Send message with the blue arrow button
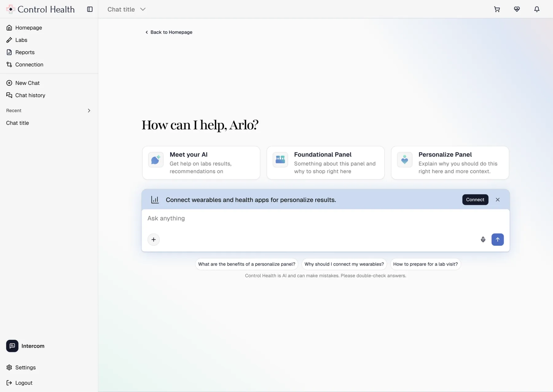 pyautogui.click(x=497, y=240)
